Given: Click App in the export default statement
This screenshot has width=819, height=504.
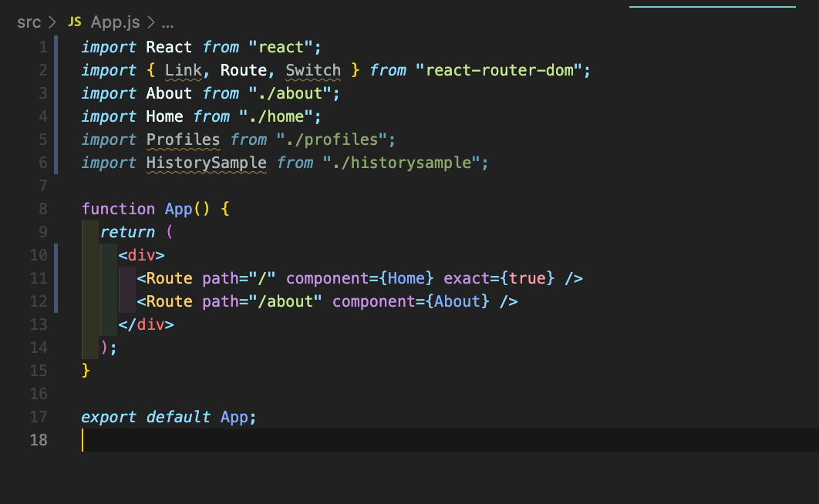Looking at the screenshot, I should [234, 417].
